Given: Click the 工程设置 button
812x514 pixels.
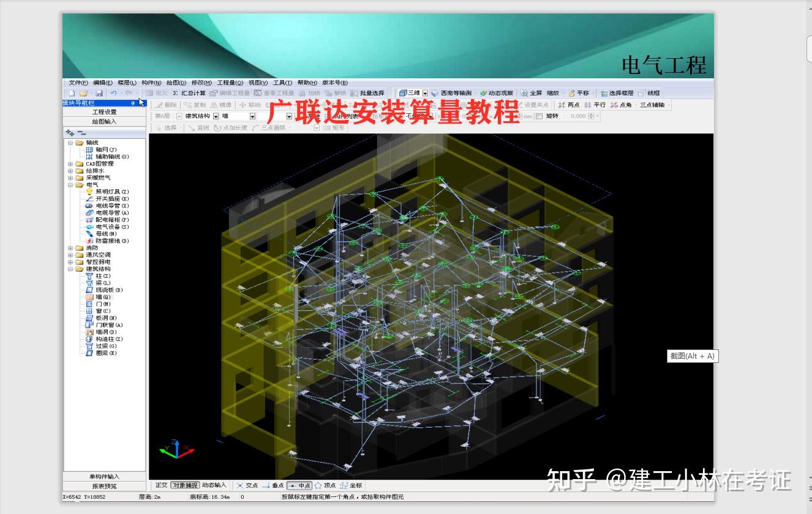Looking at the screenshot, I should tap(104, 112).
